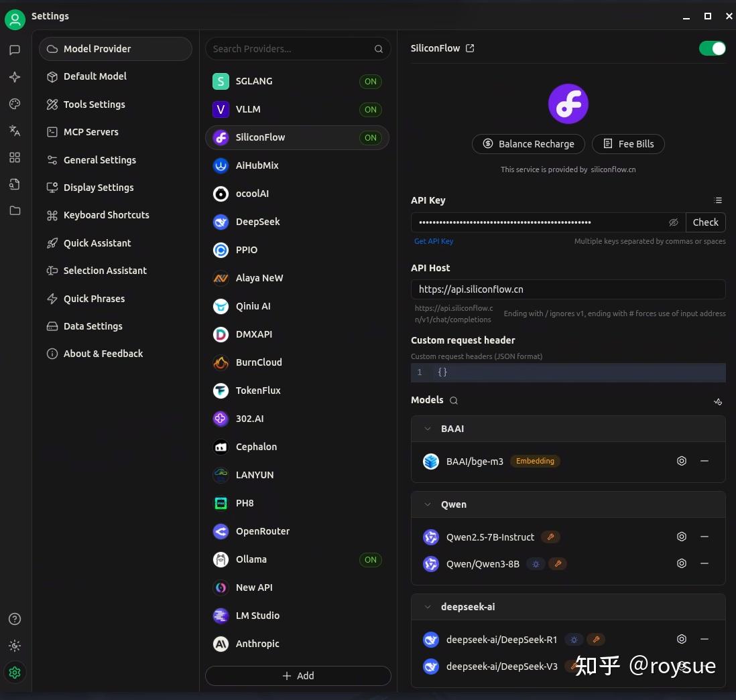
Task: Select the AiHubMix provider
Action: (297, 165)
